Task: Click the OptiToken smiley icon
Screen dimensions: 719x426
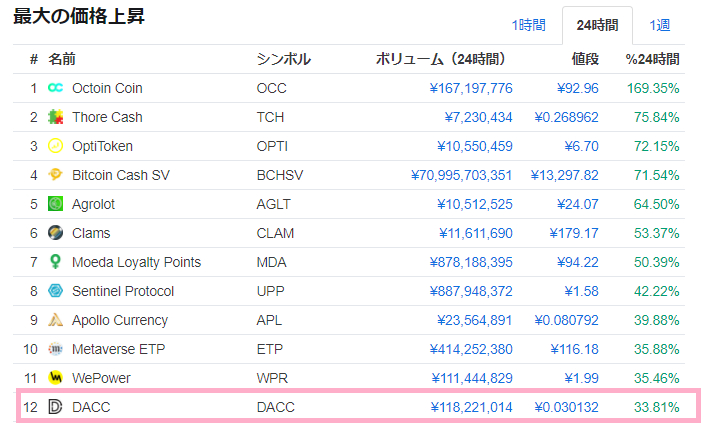Action: (56, 146)
